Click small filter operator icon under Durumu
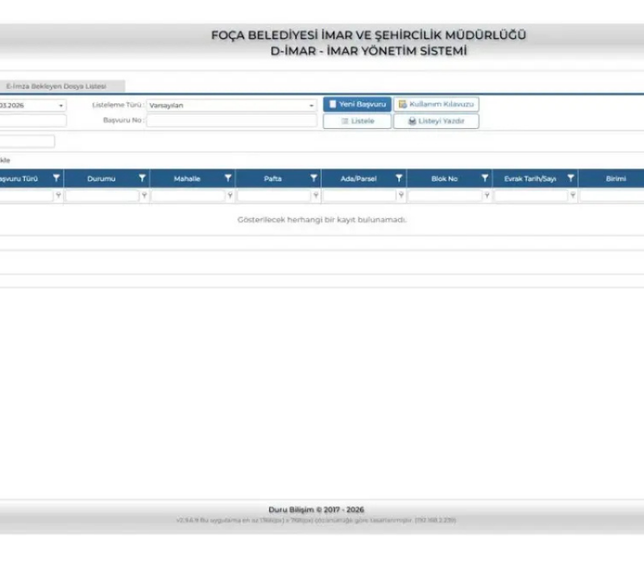 [x=144, y=196]
